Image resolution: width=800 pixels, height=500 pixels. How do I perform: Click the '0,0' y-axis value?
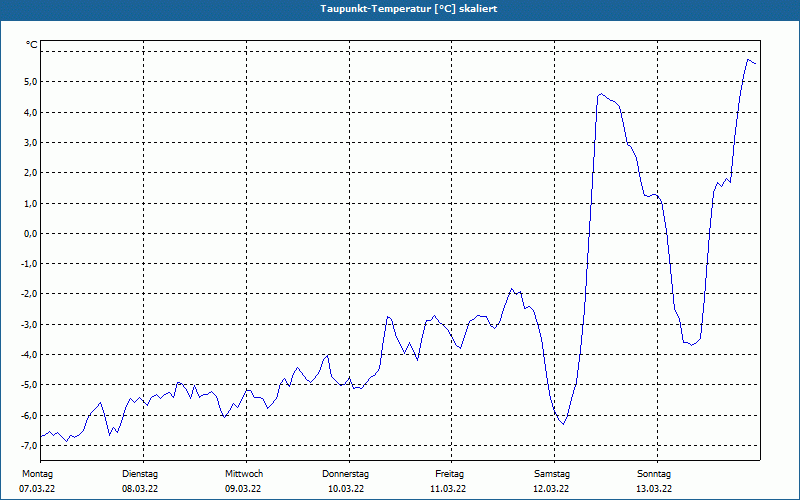point(30,233)
